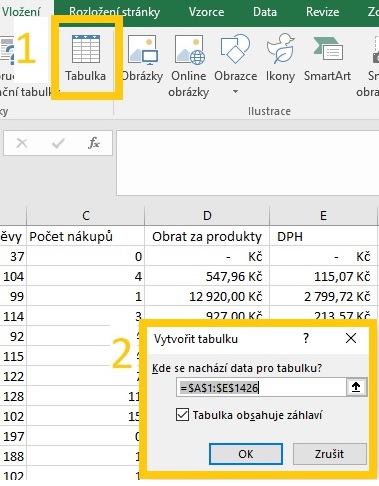Switch to the Data tab

(x=265, y=12)
